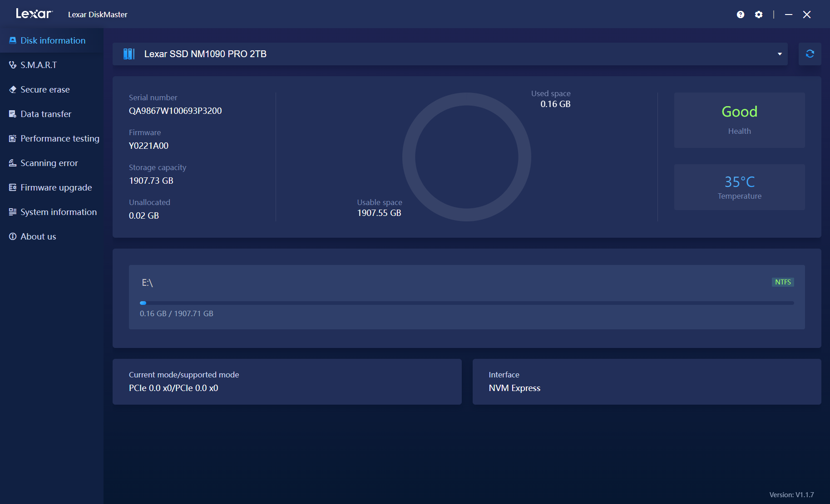Click the 35°C temperature card
Image resolution: width=830 pixels, height=504 pixels.
point(739,187)
